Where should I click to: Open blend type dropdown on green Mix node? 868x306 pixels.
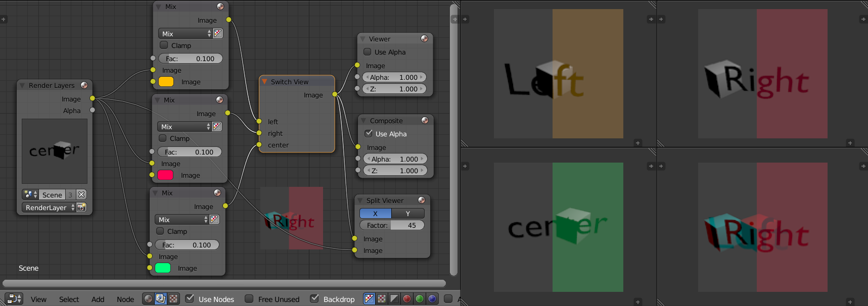pos(182,220)
